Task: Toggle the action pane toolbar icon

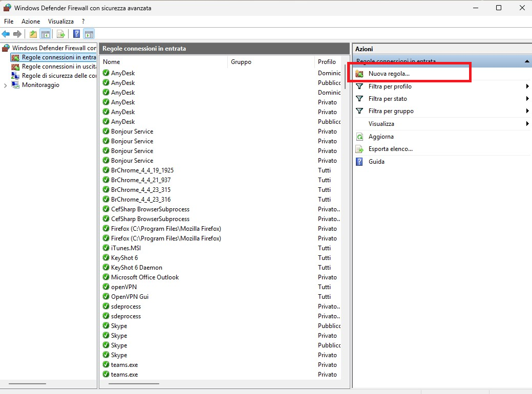Action: point(89,34)
